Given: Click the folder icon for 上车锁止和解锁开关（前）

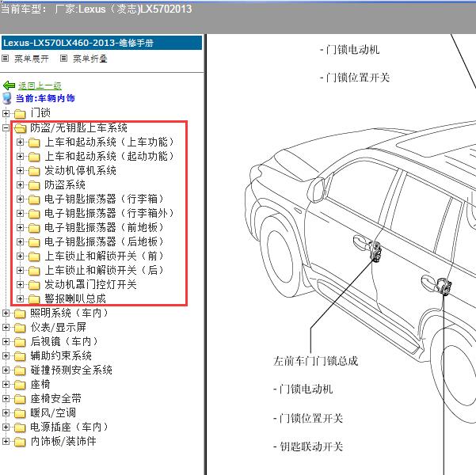Looking at the screenshot, I should click(34, 256).
